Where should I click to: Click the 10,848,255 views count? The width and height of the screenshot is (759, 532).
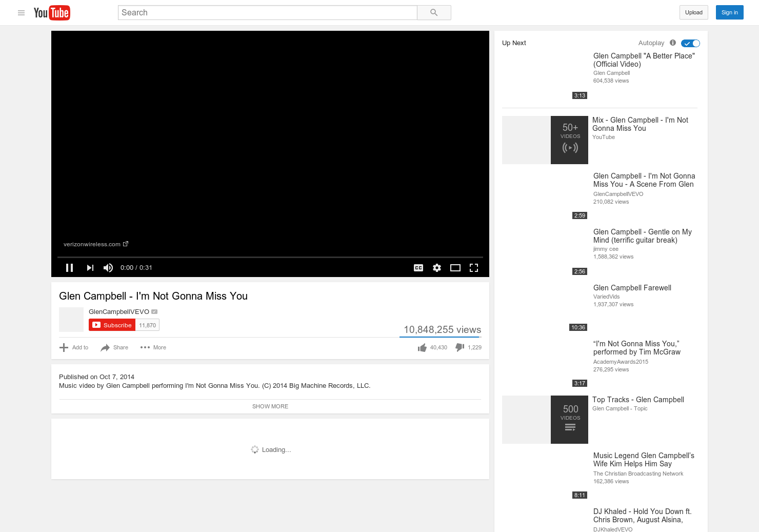pyautogui.click(x=442, y=329)
